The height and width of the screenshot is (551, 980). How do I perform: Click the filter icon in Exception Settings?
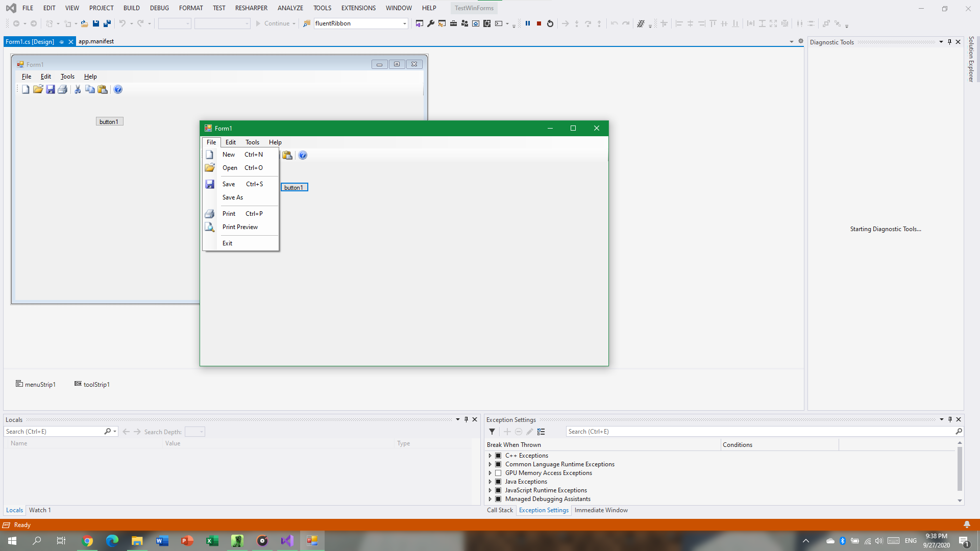[492, 432]
